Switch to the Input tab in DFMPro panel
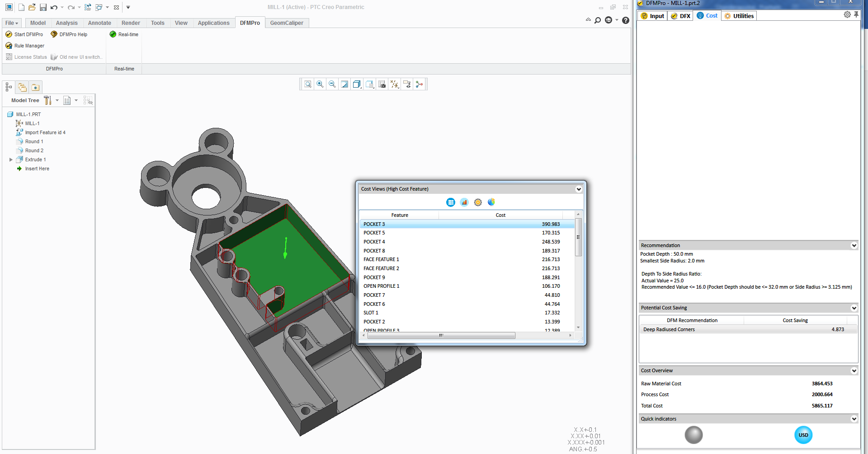The width and height of the screenshot is (868, 454). click(x=652, y=16)
